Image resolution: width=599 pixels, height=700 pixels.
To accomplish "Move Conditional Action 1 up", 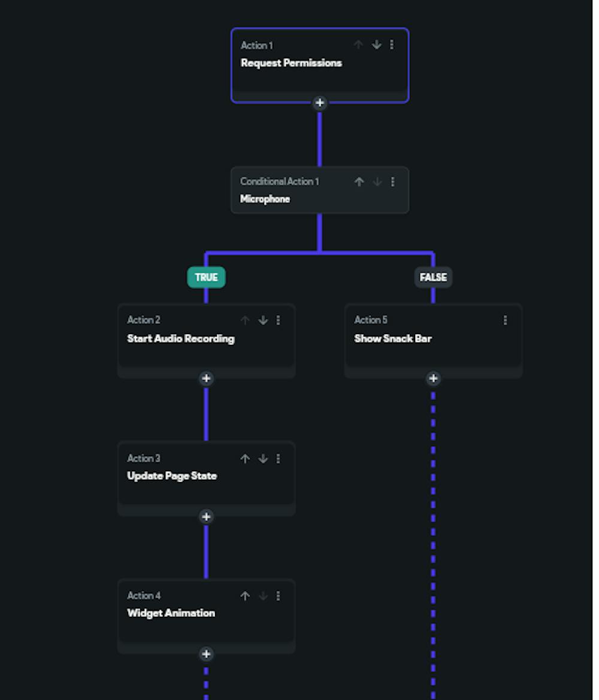I will point(359,182).
